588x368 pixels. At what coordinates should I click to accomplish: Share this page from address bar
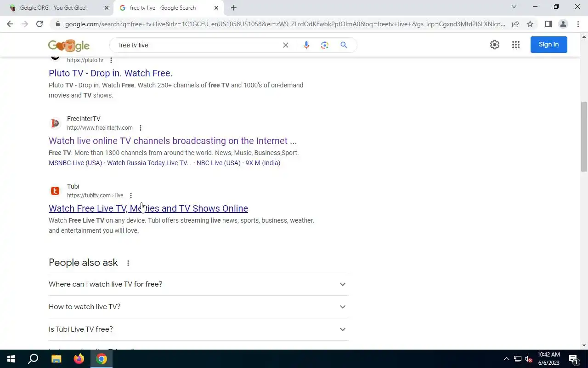tap(515, 24)
